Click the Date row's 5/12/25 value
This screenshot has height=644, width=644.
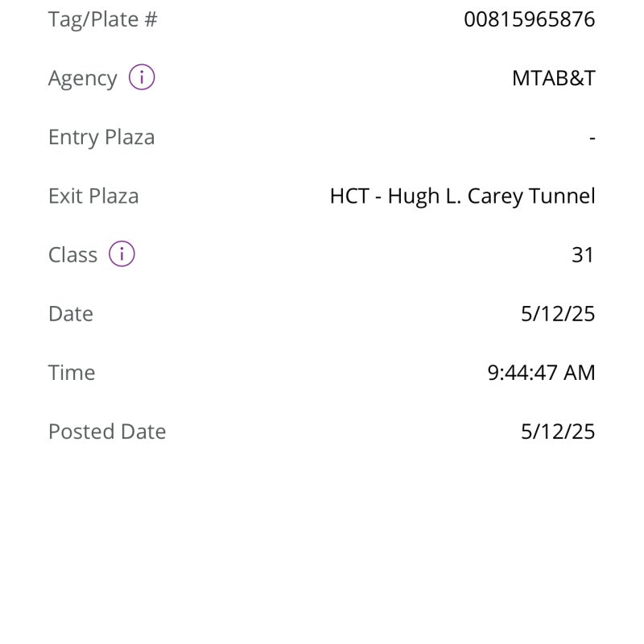[x=558, y=314]
